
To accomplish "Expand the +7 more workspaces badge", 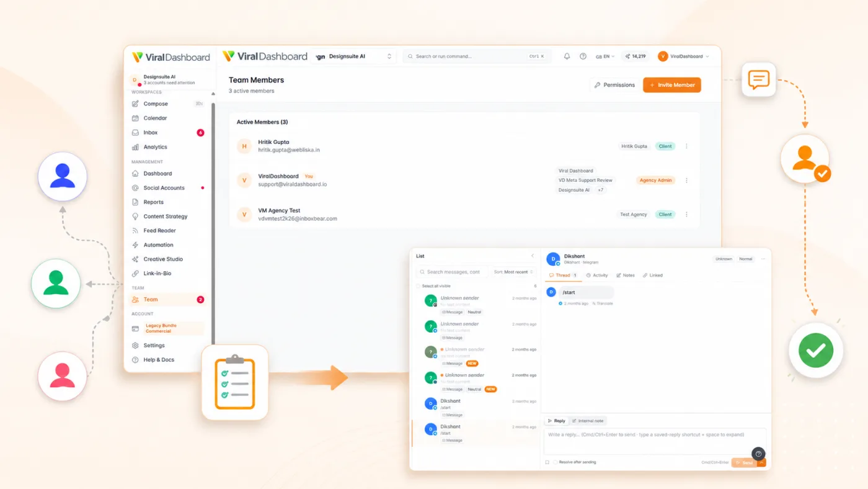I will tap(600, 190).
